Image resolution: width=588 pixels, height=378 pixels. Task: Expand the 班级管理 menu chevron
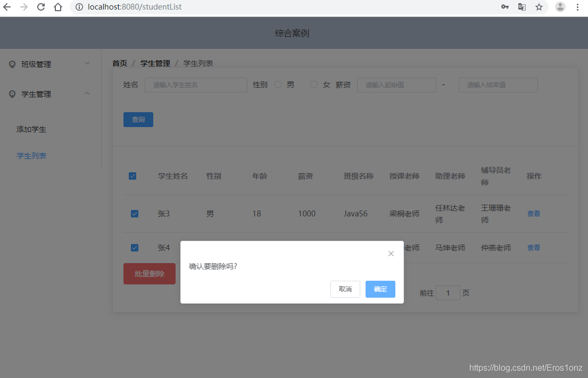[x=87, y=63]
